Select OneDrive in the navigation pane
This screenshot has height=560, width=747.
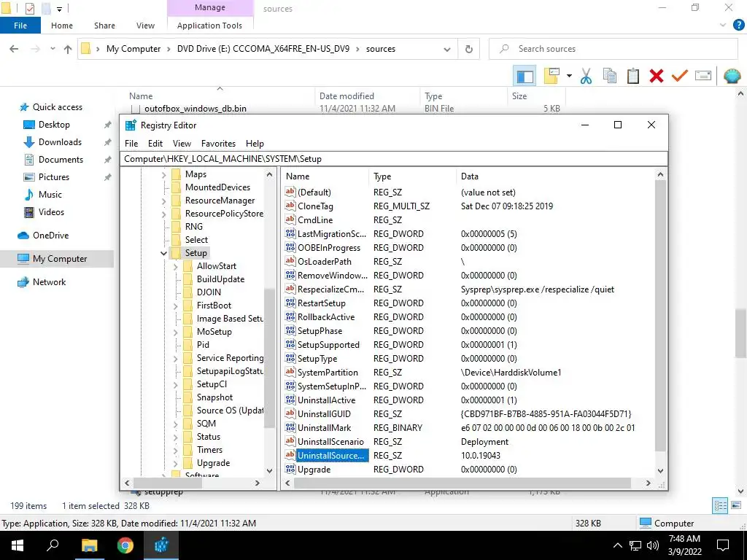(50, 236)
